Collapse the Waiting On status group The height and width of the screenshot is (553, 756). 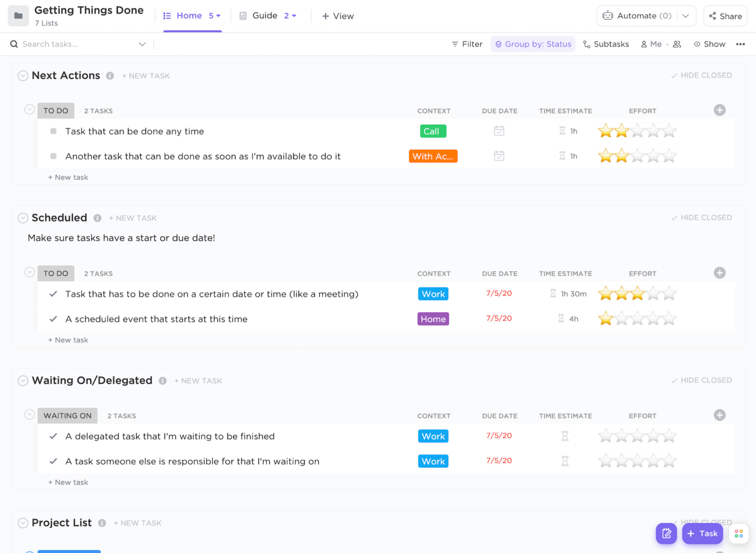tap(30, 415)
